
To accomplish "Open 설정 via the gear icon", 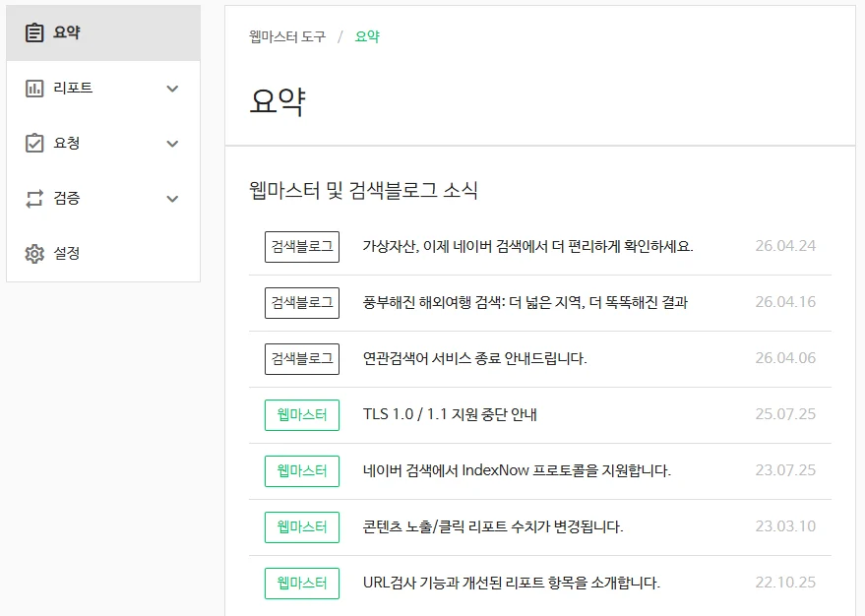I will pyautogui.click(x=34, y=254).
